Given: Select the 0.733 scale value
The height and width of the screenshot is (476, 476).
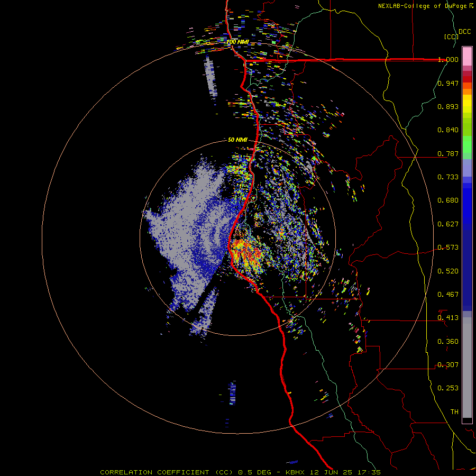Looking at the screenshot, I should click(448, 177).
